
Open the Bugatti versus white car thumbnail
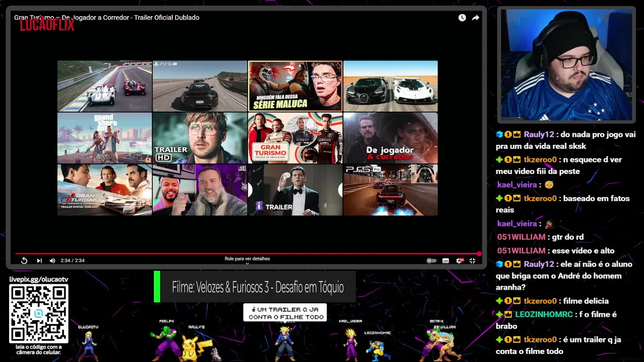tap(390, 86)
